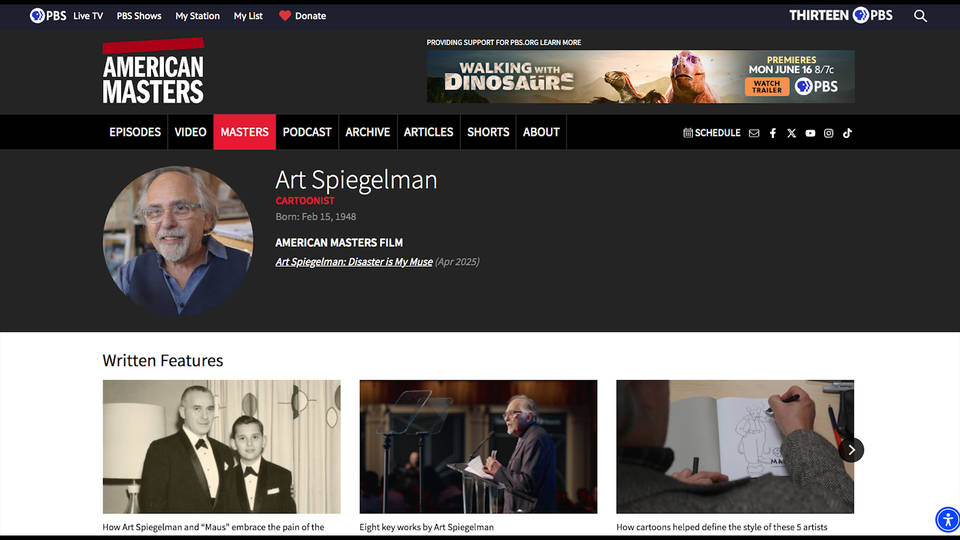960x540 pixels.
Task: Click the Walking with Dinosaurs banner ad
Action: point(640,77)
